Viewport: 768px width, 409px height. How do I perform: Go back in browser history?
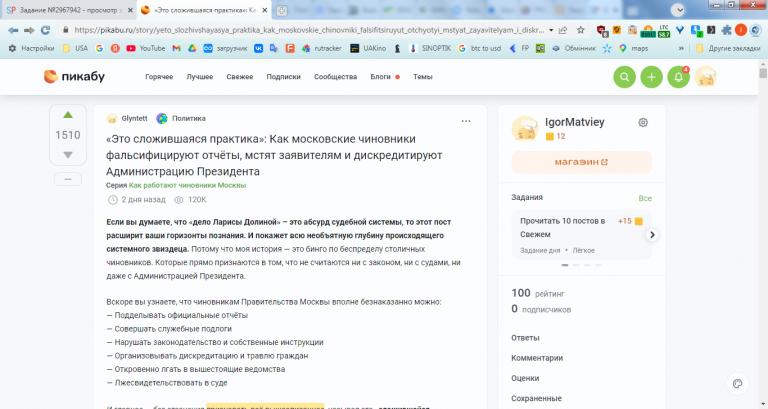pyautogui.click(x=13, y=30)
